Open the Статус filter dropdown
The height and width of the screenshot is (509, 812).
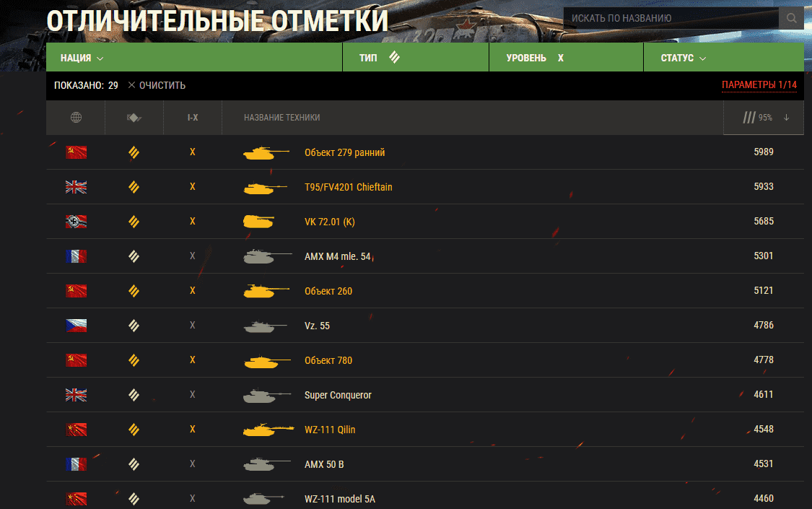[724, 58]
